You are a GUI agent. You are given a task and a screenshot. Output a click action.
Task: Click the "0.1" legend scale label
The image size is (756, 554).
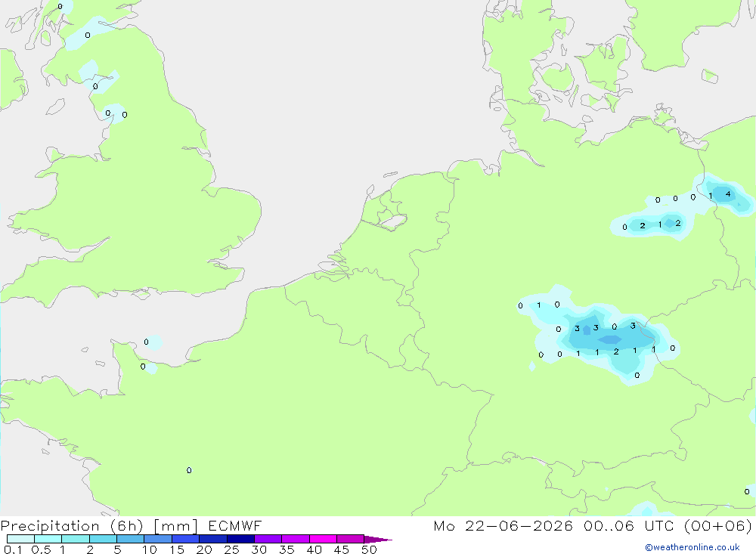13,549
